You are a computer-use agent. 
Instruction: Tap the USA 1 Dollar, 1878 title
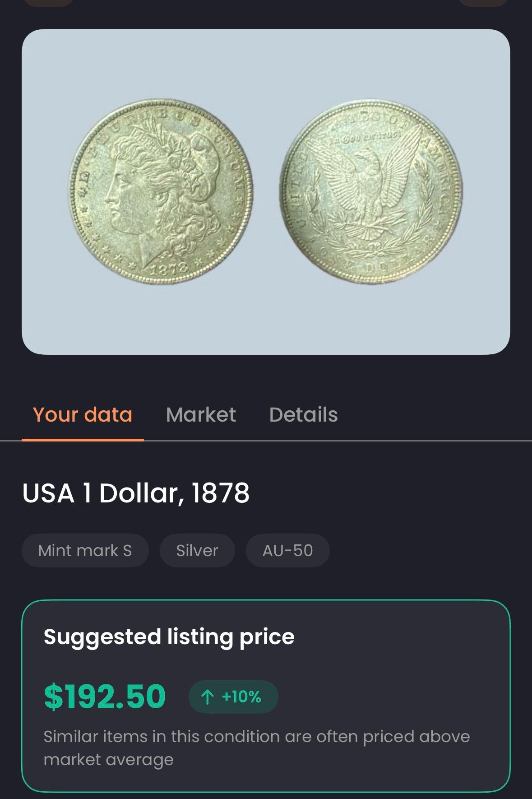click(136, 492)
